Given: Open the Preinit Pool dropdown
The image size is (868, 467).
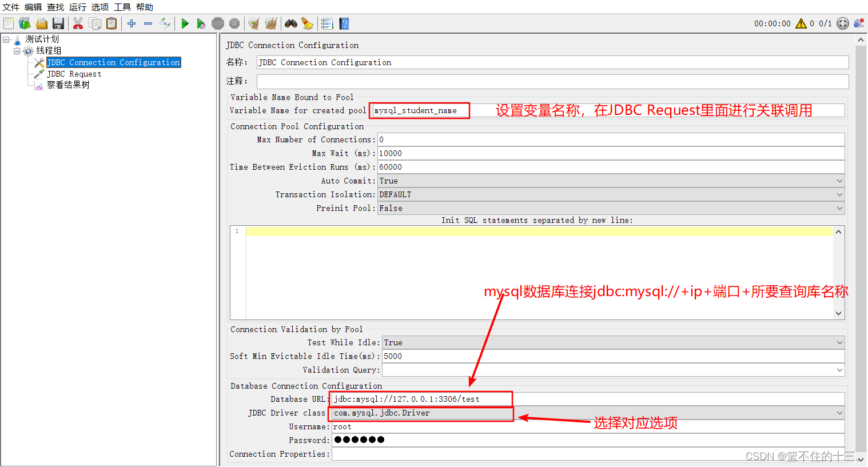Looking at the screenshot, I should tap(611, 208).
